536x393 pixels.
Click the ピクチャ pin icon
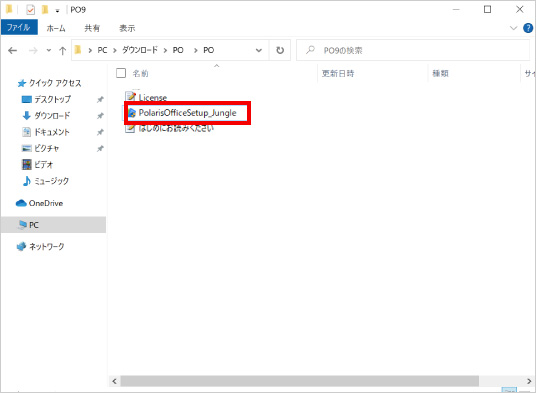pyautogui.click(x=100, y=149)
